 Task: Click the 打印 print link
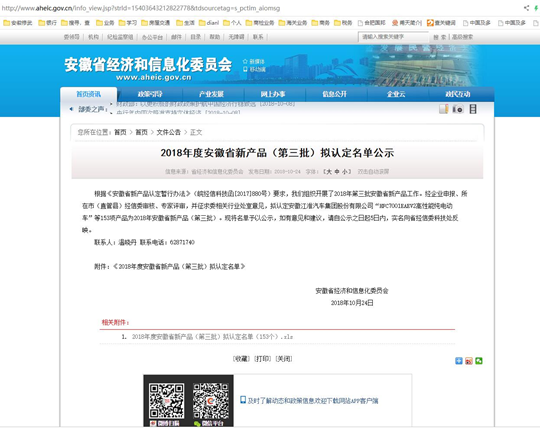click(262, 359)
